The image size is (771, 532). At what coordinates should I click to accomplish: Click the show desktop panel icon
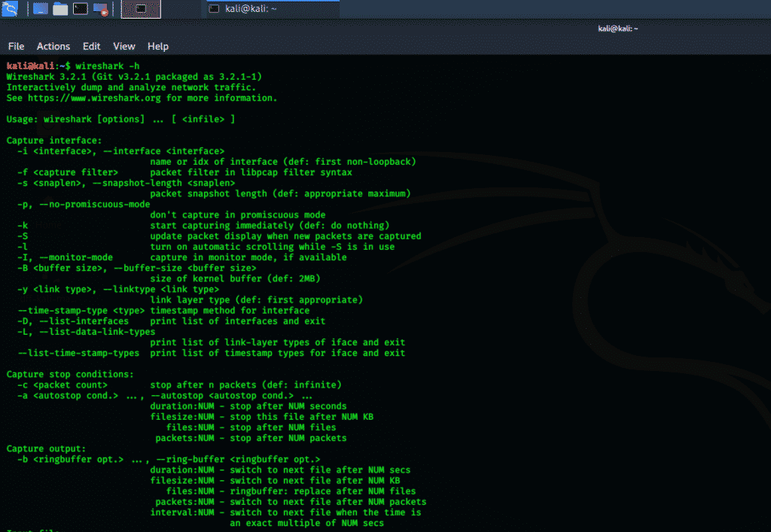pos(41,9)
